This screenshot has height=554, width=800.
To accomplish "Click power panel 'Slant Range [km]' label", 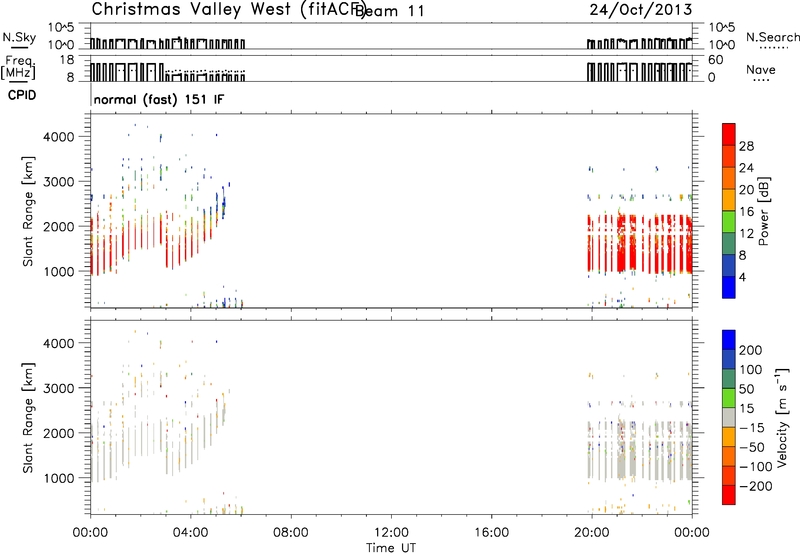I will pos(28,211).
